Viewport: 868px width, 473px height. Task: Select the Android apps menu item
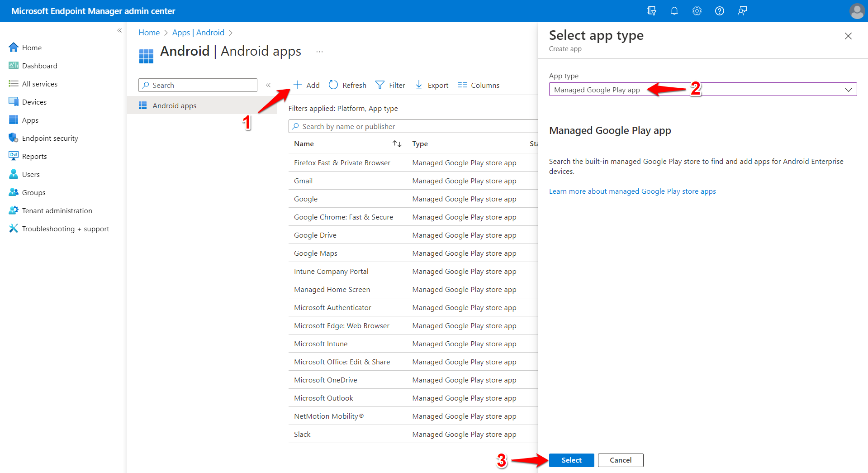click(x=202, y=105)
